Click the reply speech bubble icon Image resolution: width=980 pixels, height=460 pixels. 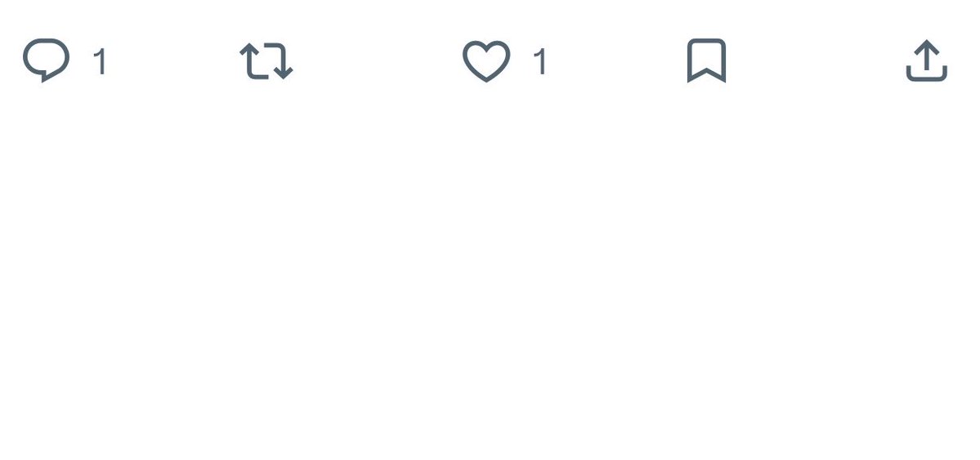[47, 60]
